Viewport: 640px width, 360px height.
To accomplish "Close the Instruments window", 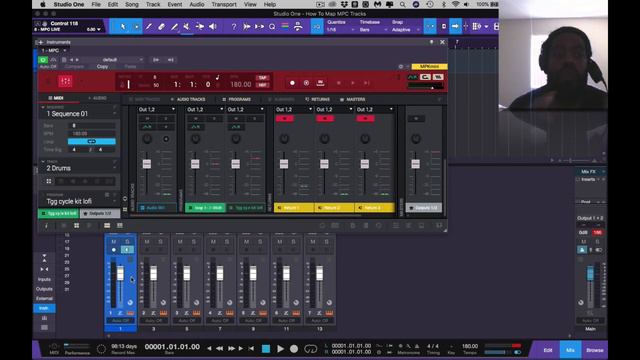I will (x=442, y=42).
